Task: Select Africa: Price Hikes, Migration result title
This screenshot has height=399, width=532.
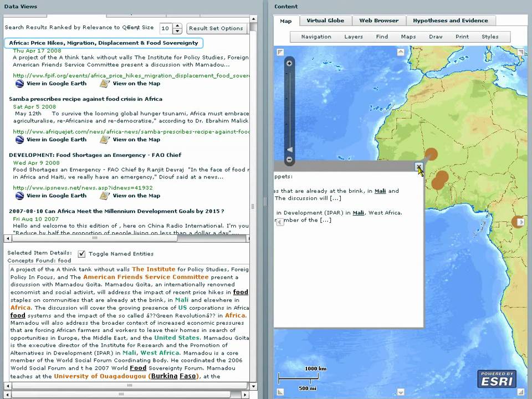Action: click(104, 43)
